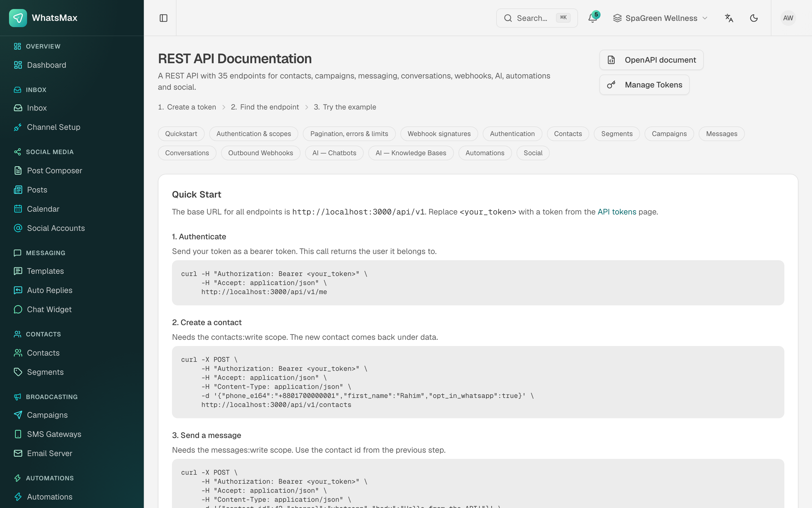Follow the API tokens link
This screenshot has width=812, height=508.
(x=617, y=212)
